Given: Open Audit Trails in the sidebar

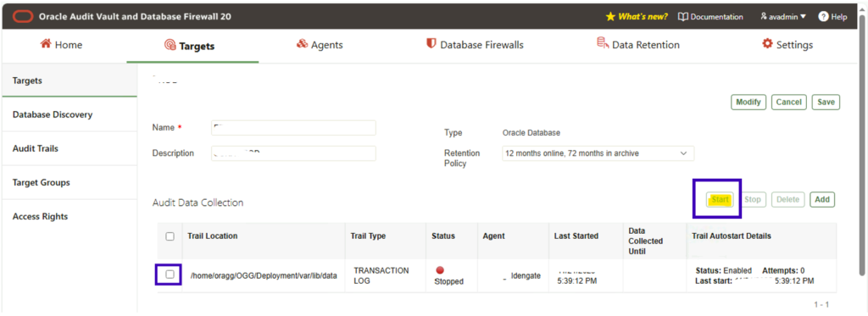Looking at the screenshot, I should (x=70, y=148).
